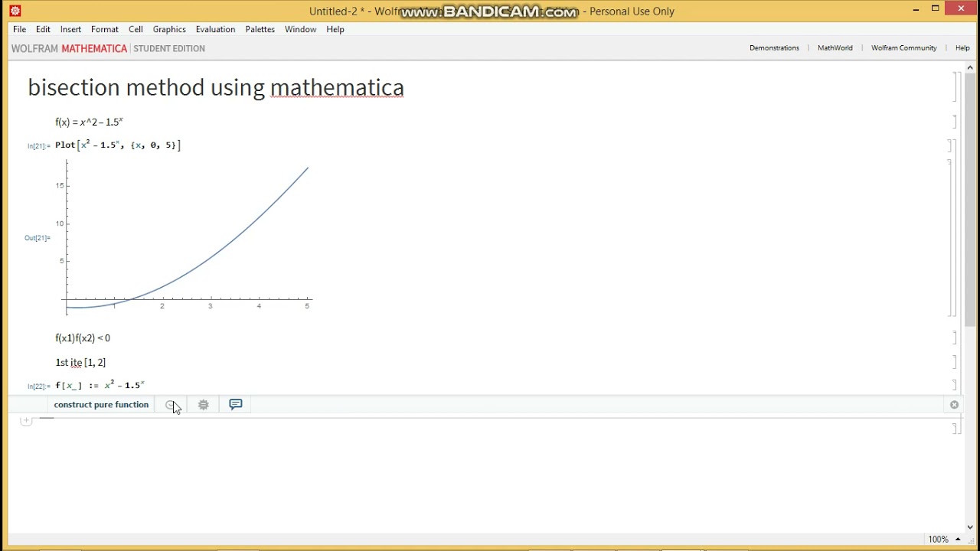The image size is (980, 551).
Task: Click the plus icon to insert a new cell
Action: pyautogui.click(x=25, y=420)
